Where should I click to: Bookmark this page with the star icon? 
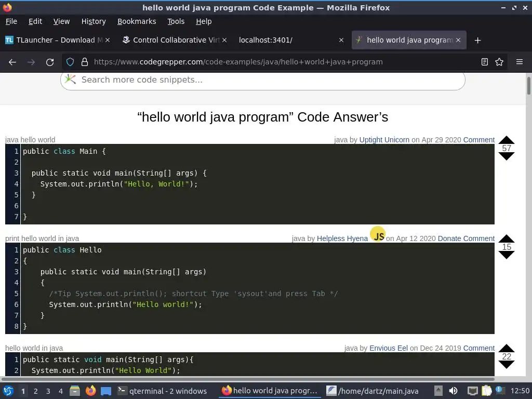(x=499, y=62)
